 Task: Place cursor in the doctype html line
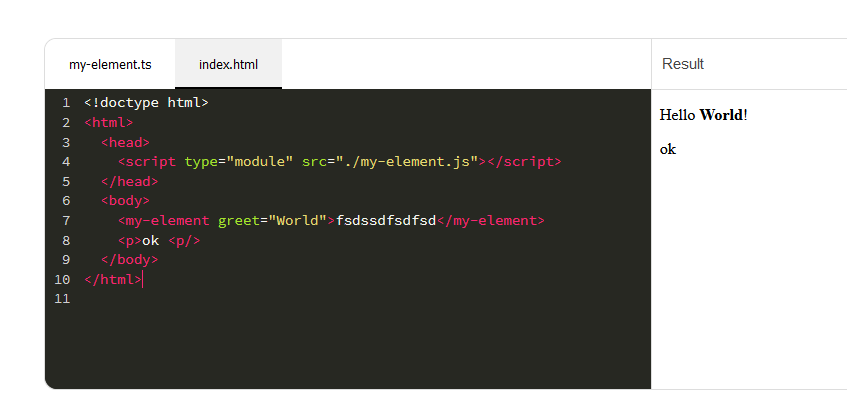(x=146, y=103)
